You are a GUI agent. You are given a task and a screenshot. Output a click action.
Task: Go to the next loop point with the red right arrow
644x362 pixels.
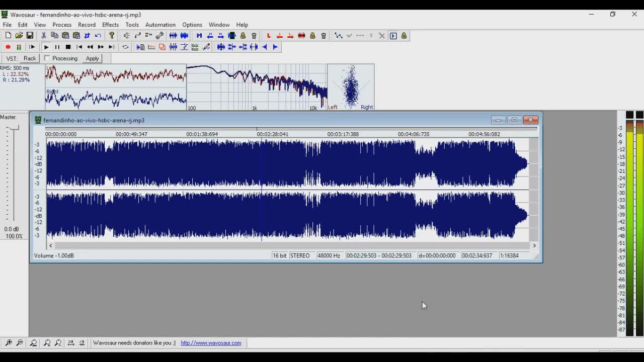tap(290, 36)
